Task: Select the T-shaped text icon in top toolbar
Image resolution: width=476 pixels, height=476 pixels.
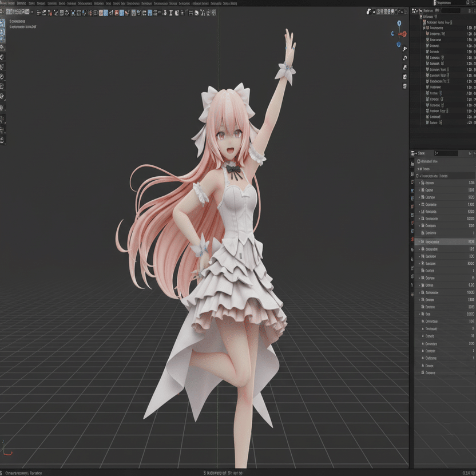Action: (171, 13)
